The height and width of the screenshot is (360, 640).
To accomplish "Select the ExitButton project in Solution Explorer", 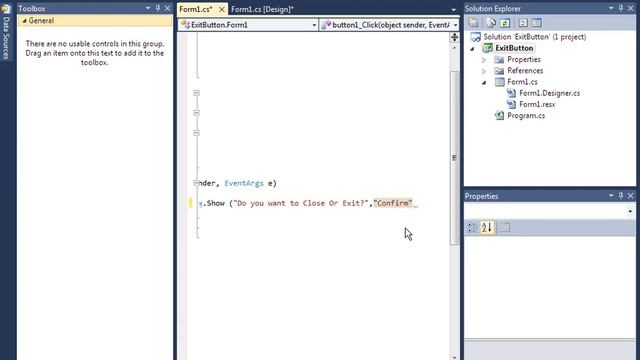I will tap(514, 48).
